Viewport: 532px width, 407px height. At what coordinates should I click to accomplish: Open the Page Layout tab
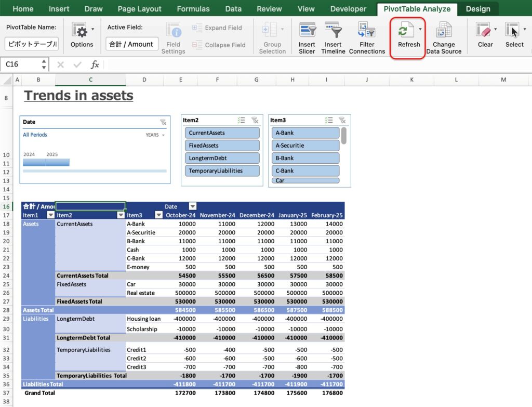coord(139,9)
